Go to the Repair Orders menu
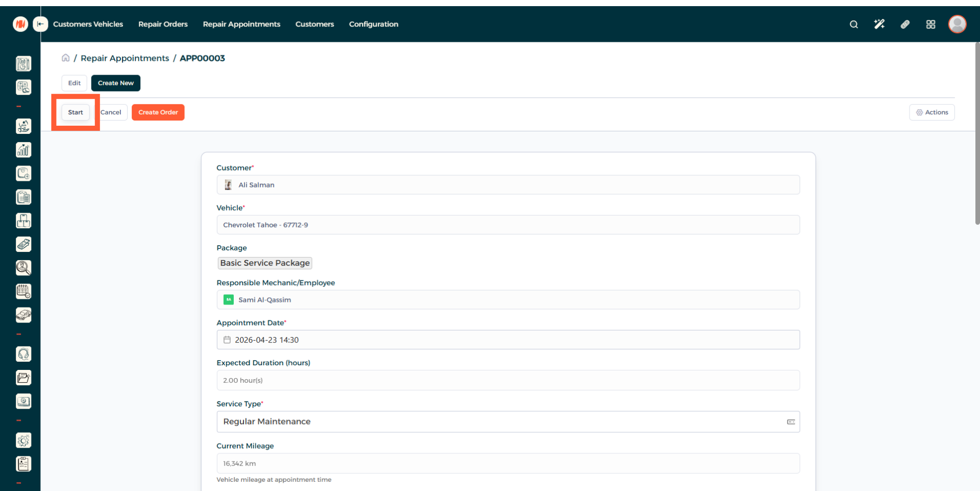This screenshot has height=491, width=980. click(163, 24)
